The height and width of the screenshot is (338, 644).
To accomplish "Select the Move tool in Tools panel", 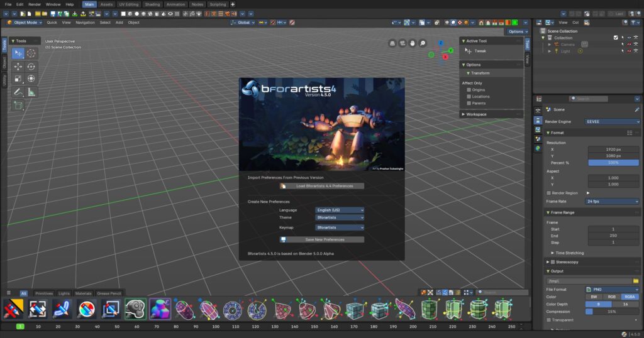I will tap(18, 67).
